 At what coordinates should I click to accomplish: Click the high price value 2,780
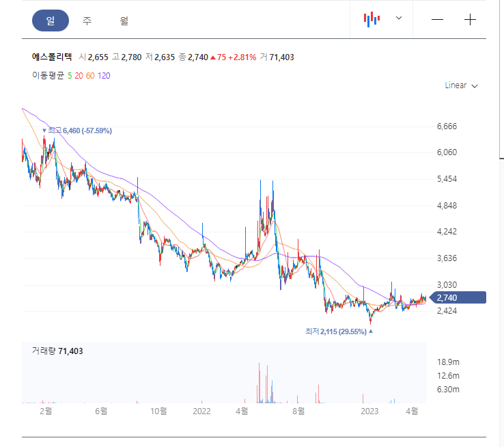(131, 57)
